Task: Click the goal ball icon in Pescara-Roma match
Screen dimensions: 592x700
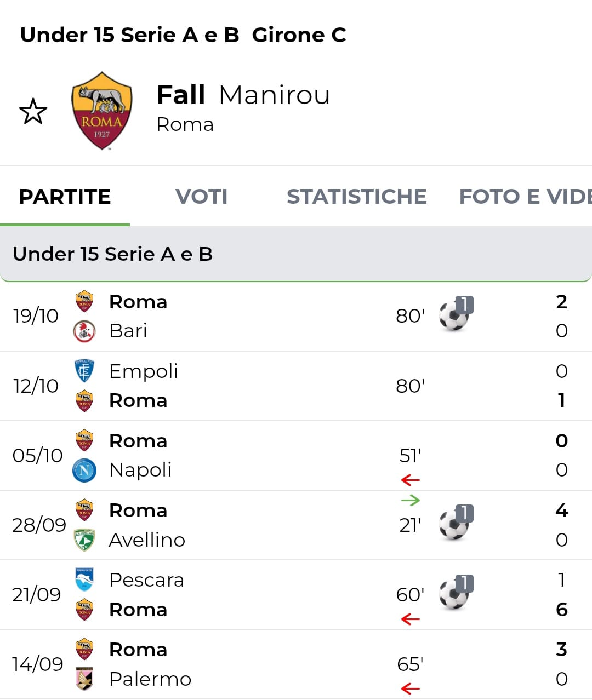Action: tap(455, 593)
